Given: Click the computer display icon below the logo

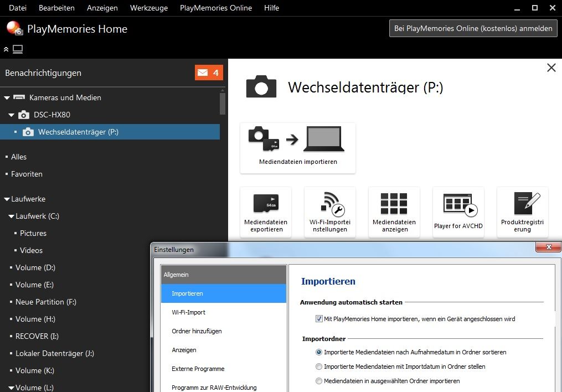Looking at the screenshot, I should pos(18,49).
